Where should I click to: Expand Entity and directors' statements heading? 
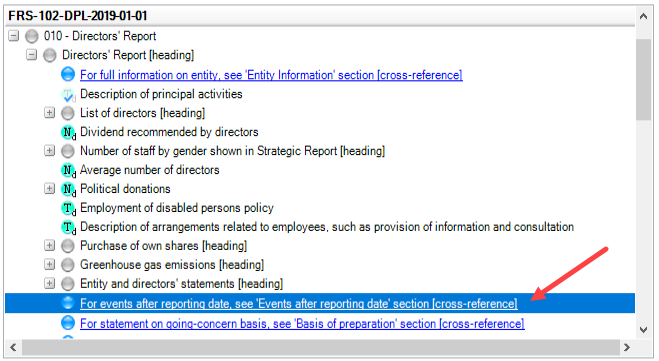point(50,283)
